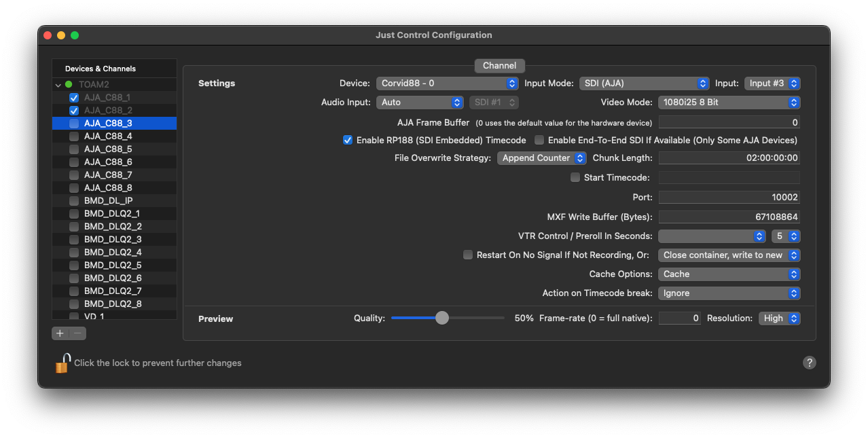
Task: Collapse the TOAM2 tree node
Action: pyautogui.click(x=58, y=85)
